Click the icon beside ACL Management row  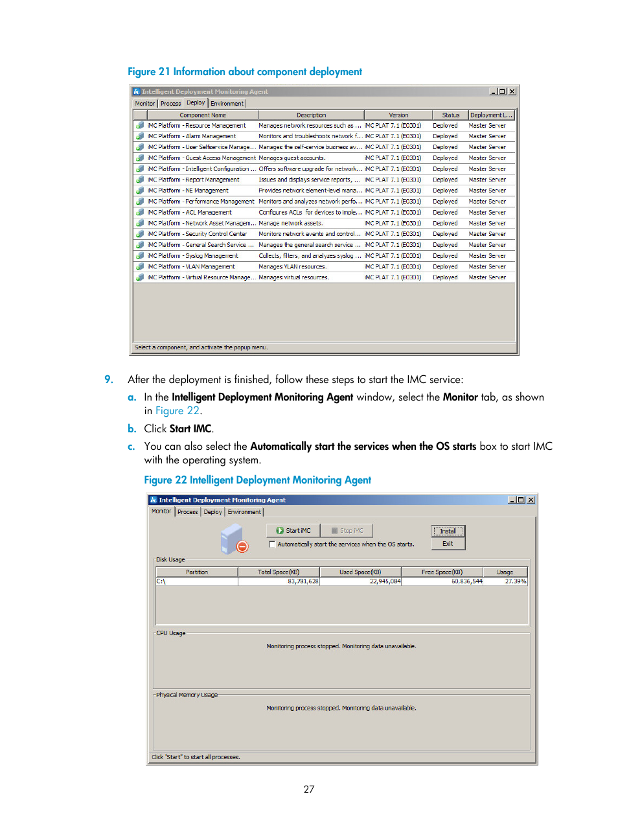140,212
